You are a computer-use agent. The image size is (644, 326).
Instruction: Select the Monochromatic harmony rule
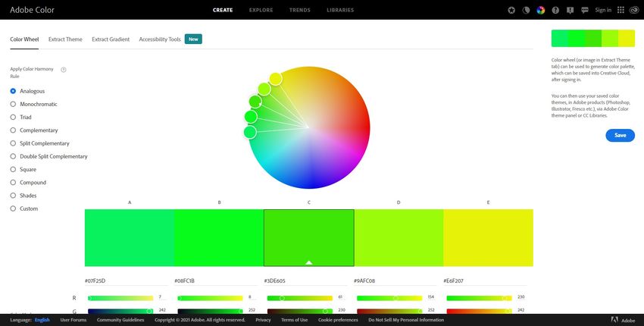pyautogui.click(x=33, y=105)
